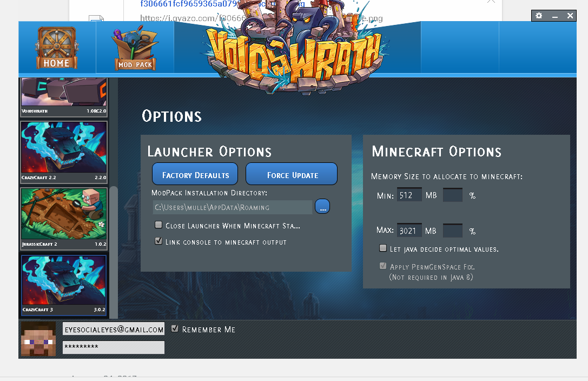Browse for modpack installation directory

coord(322,207)
